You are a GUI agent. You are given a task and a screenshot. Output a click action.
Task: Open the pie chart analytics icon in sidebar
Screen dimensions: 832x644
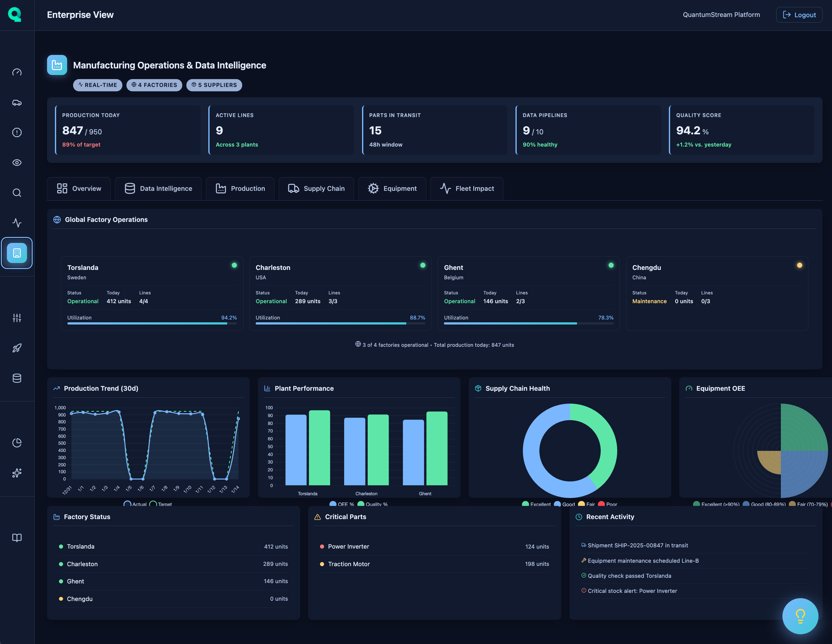click(x=17, y=443)
